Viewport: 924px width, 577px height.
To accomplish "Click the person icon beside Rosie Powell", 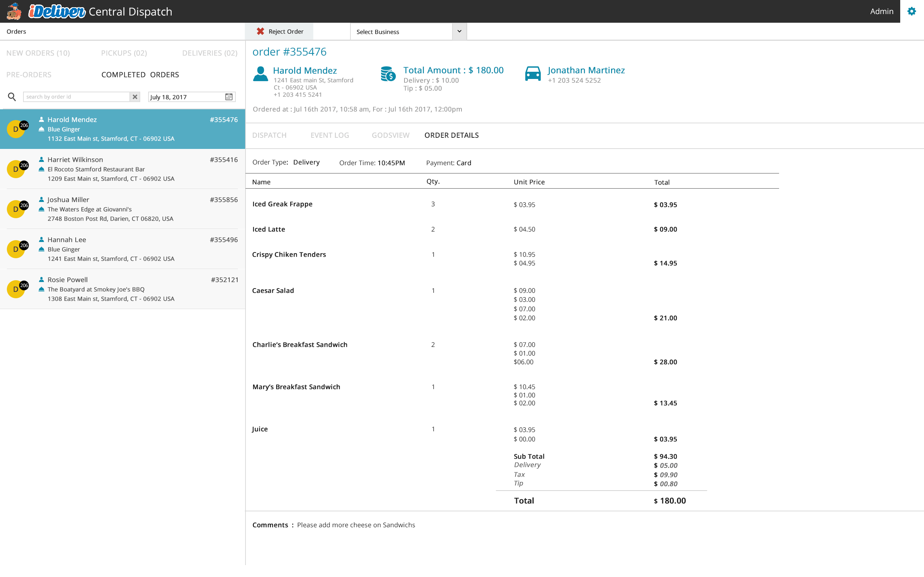I will [x=41, y=280].
